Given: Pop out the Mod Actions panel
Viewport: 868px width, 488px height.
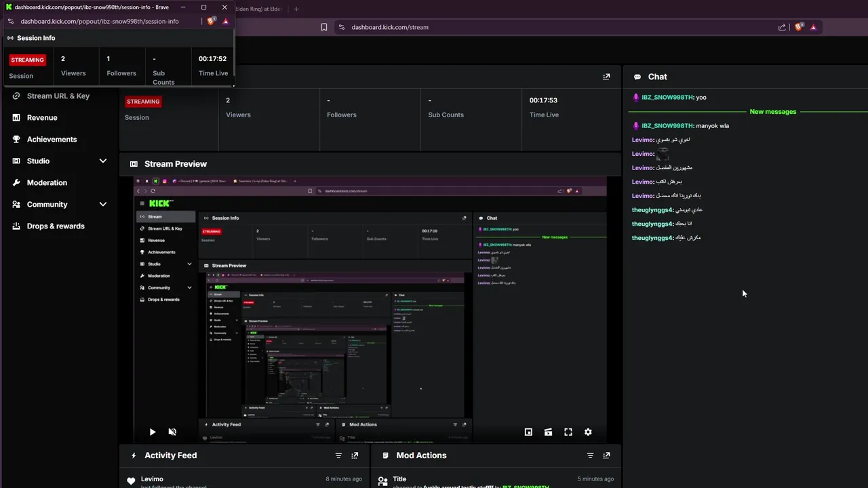Looking at the screenshot, I should 606,455.
